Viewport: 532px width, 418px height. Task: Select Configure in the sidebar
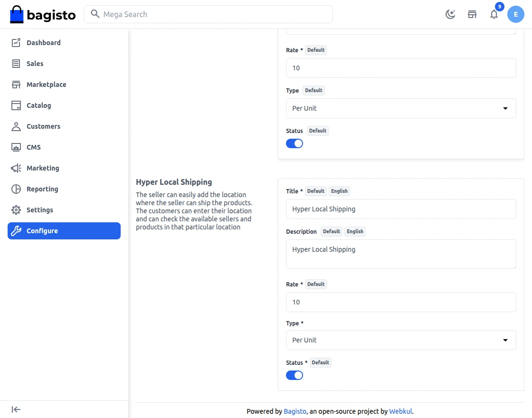[43, 231]
